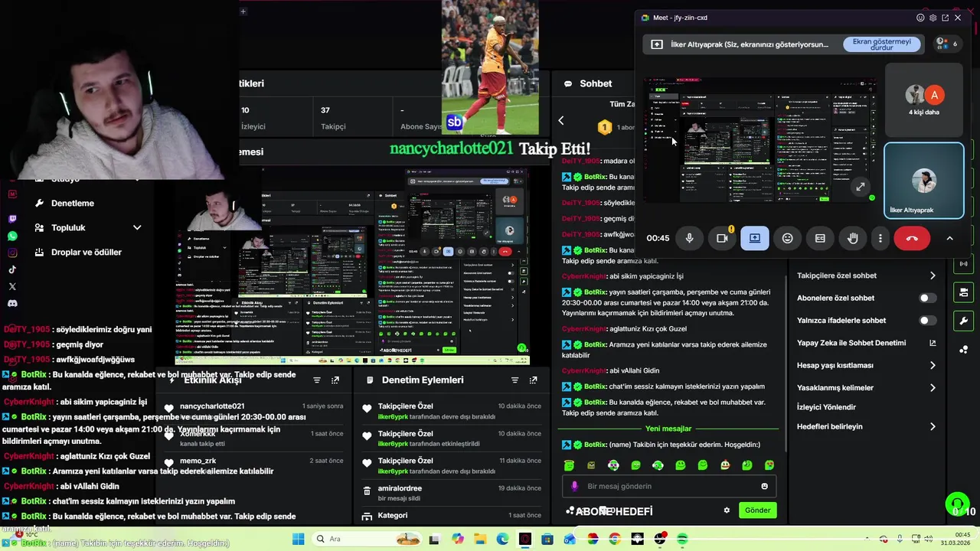Screen dimensions: 980x551
Task: Open more options menu in Meet
Action: point(880,238)
